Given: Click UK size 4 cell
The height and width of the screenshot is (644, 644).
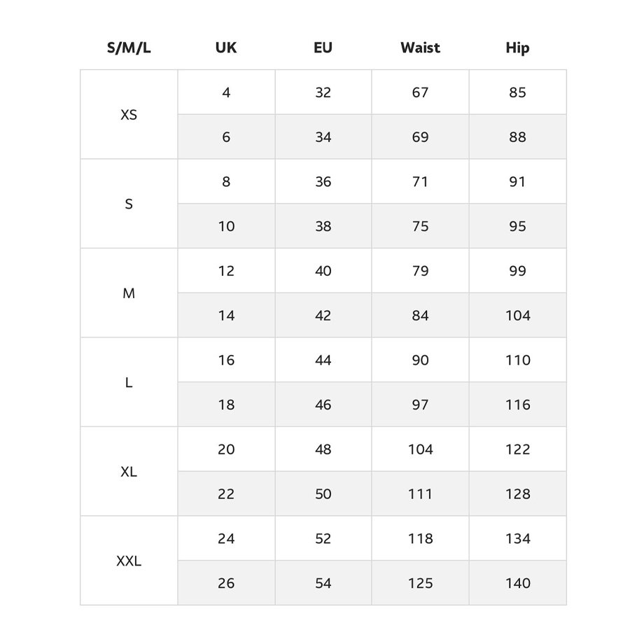Looking at the screenshot, I should [x=226, y=92].
